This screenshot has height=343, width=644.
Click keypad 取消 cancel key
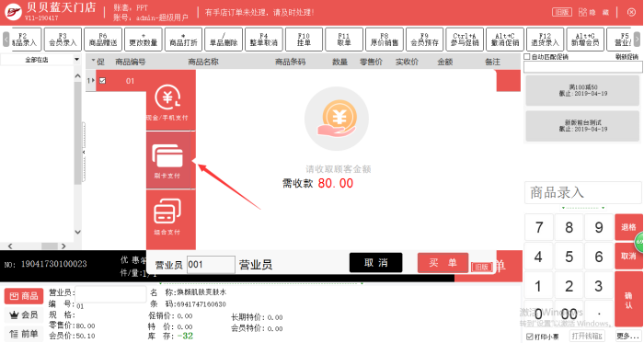(628, 257)
